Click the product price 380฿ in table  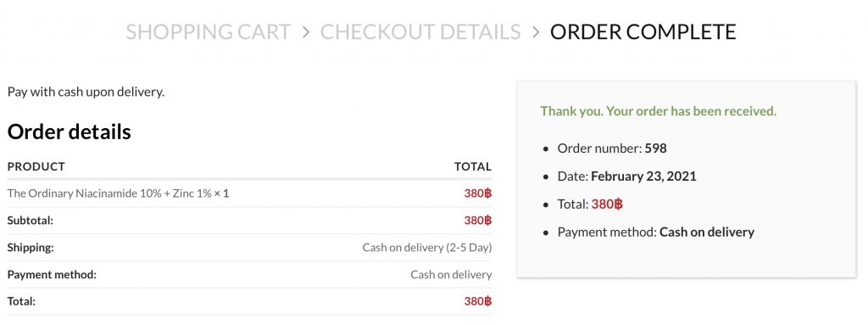478,193
